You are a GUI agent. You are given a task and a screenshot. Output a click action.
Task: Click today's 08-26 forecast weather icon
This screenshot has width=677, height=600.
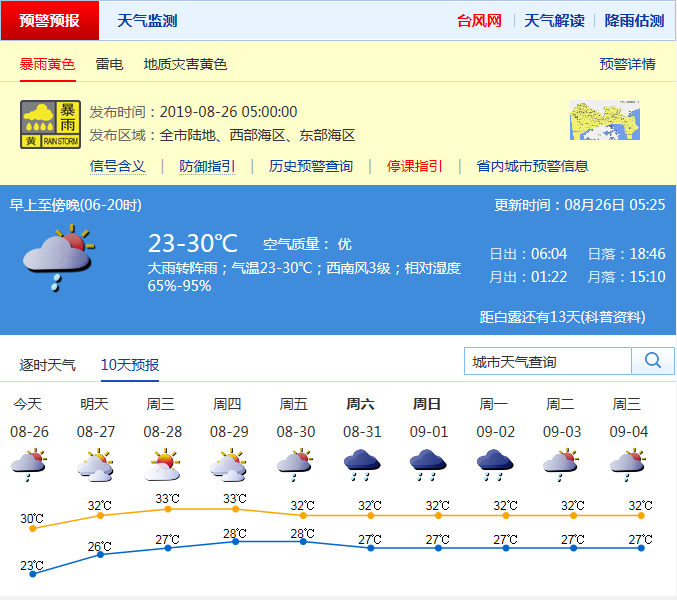coord(28,464)
